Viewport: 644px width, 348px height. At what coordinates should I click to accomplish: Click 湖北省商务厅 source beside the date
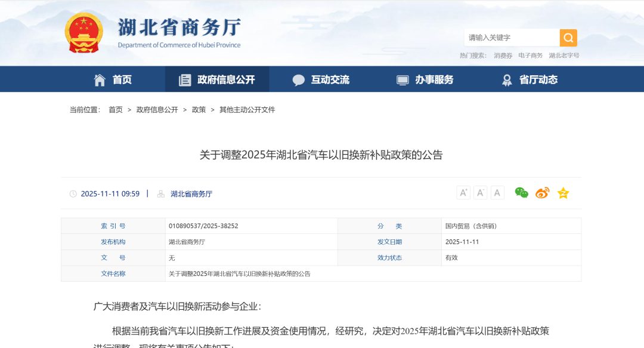pyautogui.click(x=191, y=194)
